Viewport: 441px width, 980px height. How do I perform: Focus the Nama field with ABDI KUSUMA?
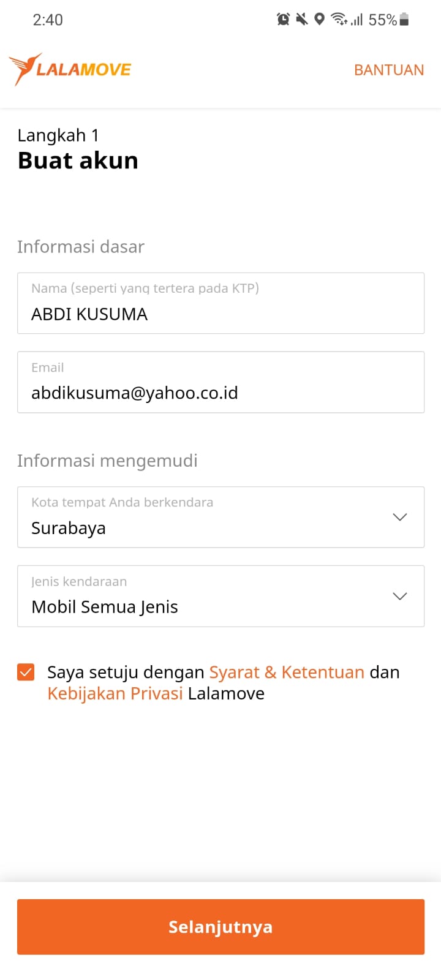(x=221, y=303)
